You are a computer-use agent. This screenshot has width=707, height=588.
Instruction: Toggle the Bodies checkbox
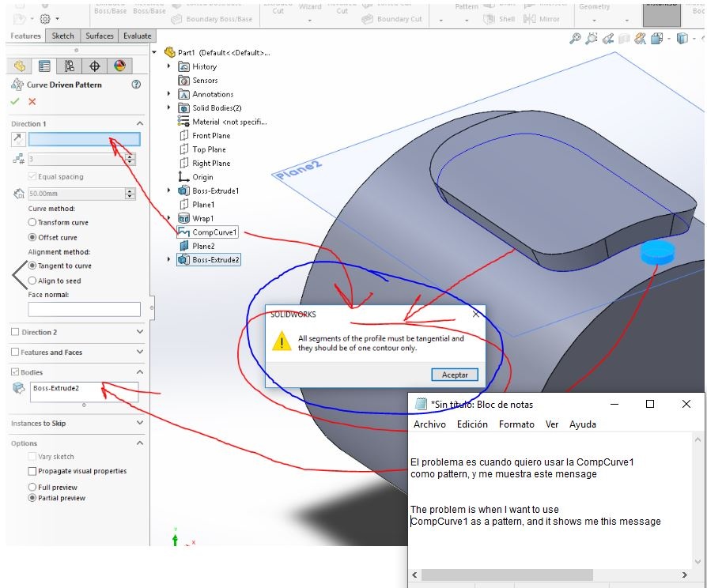15,372
